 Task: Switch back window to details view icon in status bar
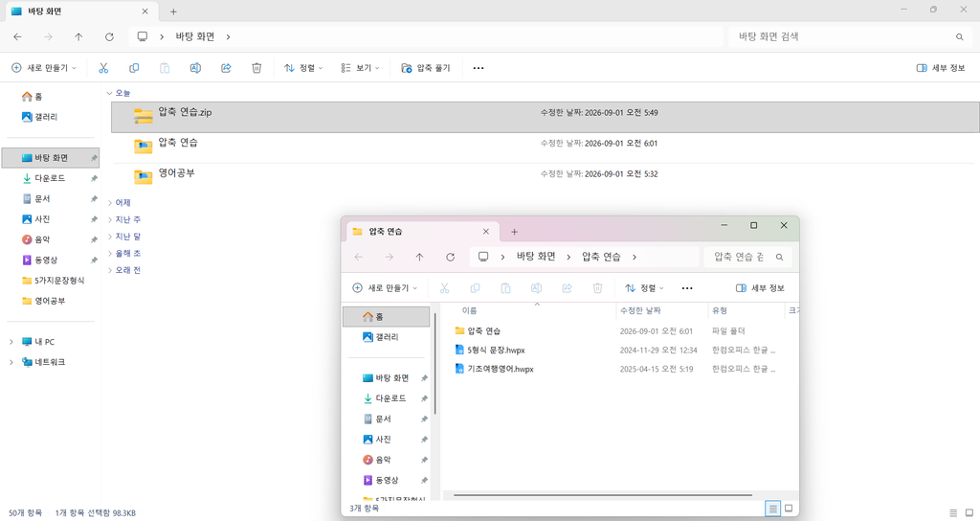click(953, 513)
